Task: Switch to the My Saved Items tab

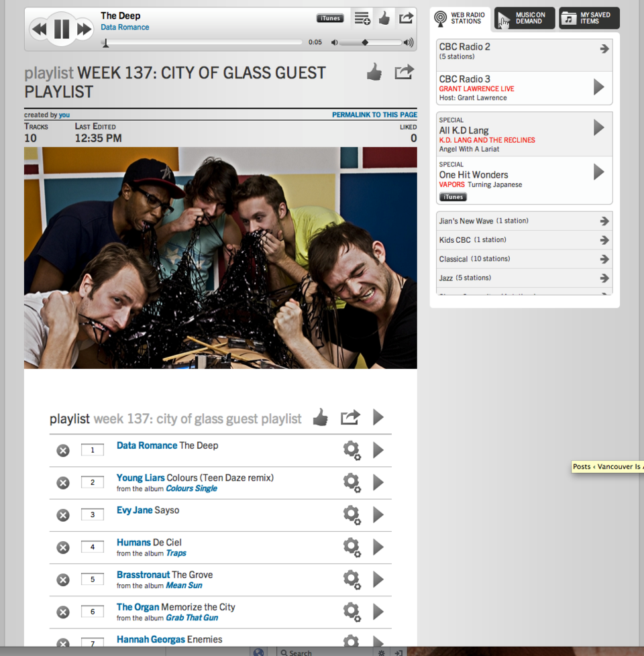Action: pos(589,18)
